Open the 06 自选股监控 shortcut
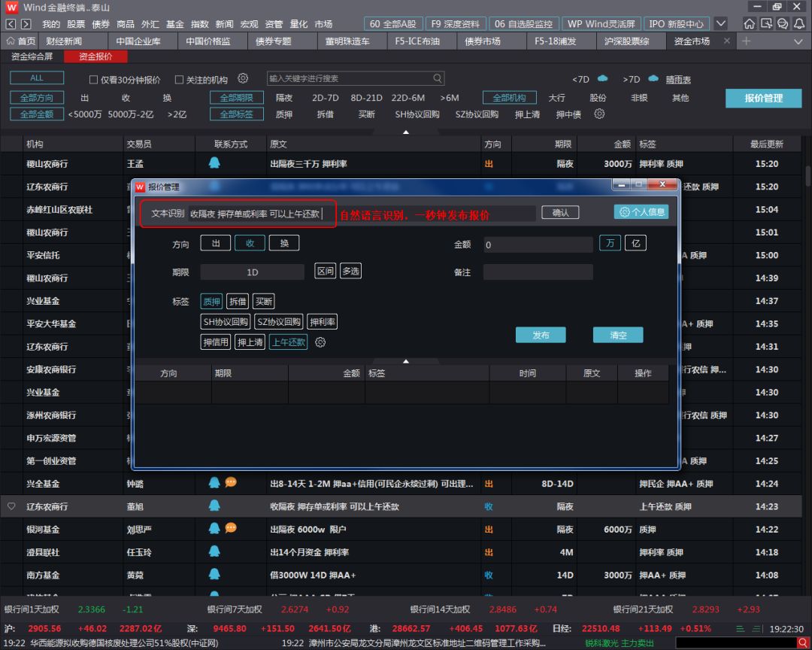Screen dimensions: 812x650 click(523, 24)
